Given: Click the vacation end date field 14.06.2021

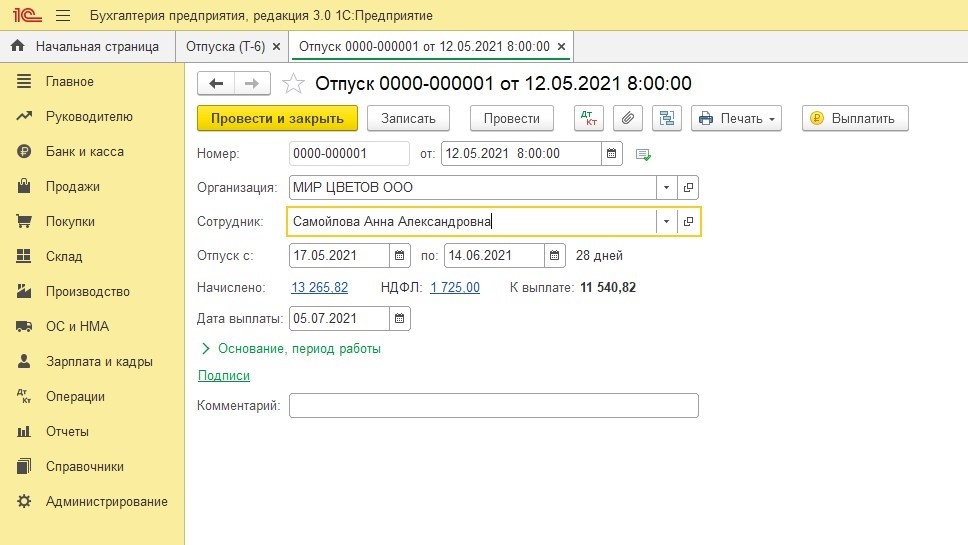Looking at the screenshot, I should 494,256.
